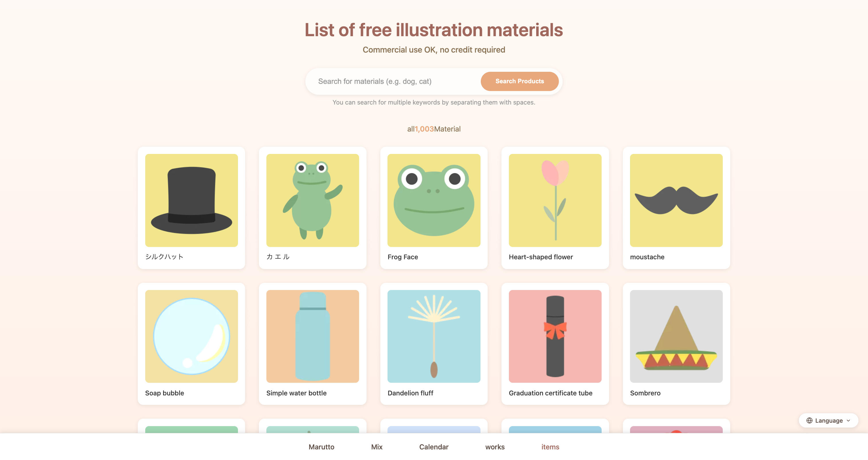Click the Sombrero title text
868x460 pixels.
click(645, 393)
